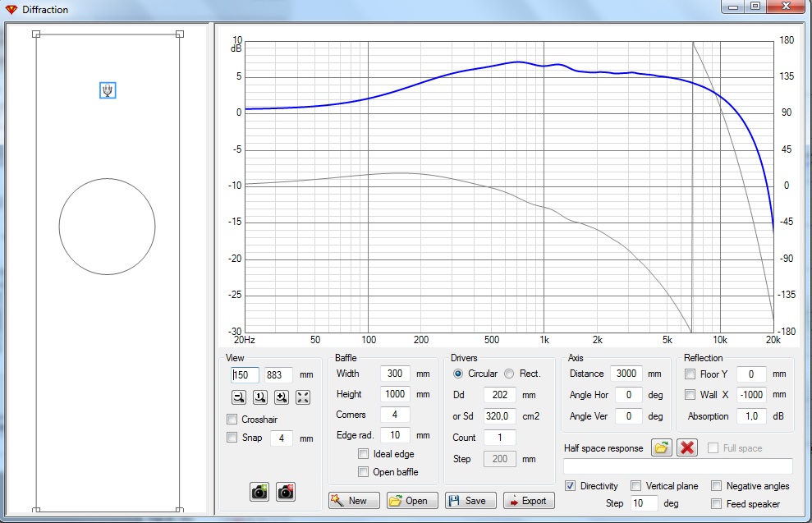
Task: Click the zoom in magnifier button
Action: pyautogui.click(x=281, y=397)
